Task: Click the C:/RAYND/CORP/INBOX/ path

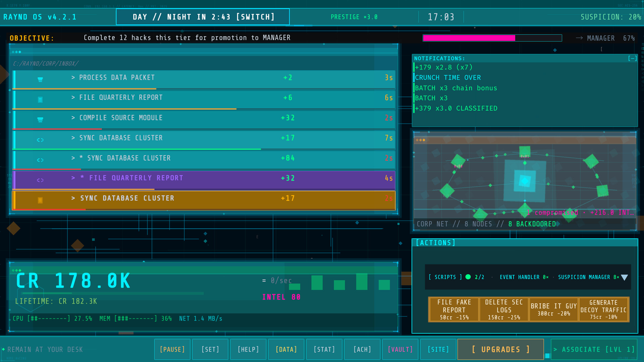Action: click(x=46, y=63)
